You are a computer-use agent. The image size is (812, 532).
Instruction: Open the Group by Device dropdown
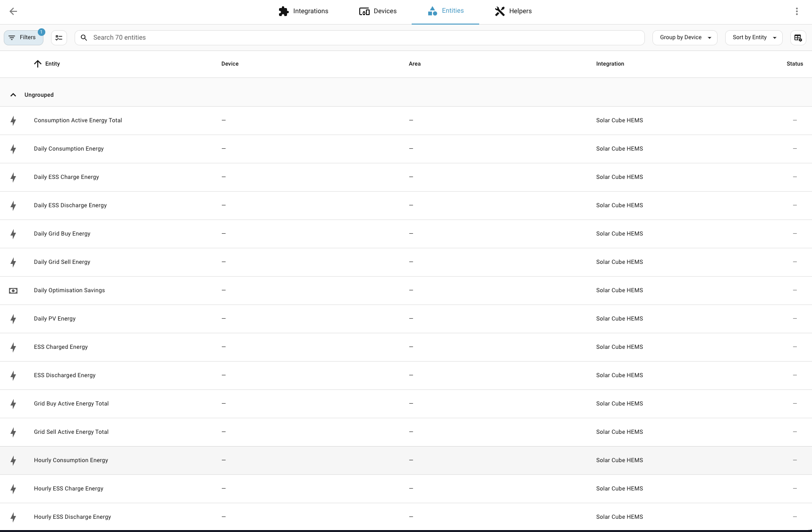[x=685, y=38]
